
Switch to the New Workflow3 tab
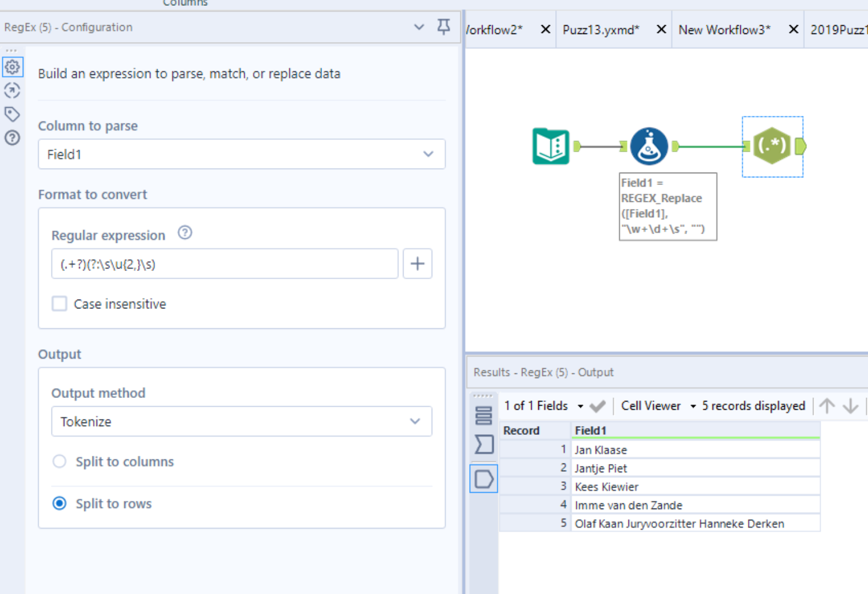click(x=725, y=30)
